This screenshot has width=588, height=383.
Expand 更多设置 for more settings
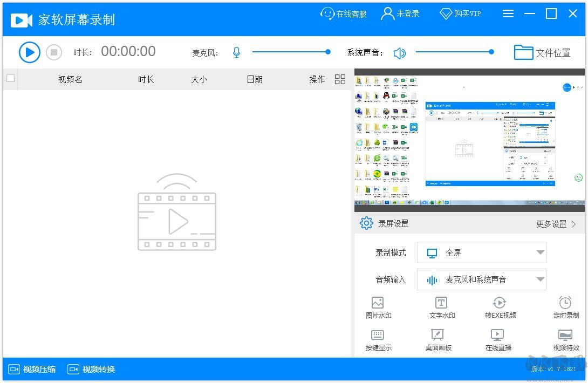point(556,224)
